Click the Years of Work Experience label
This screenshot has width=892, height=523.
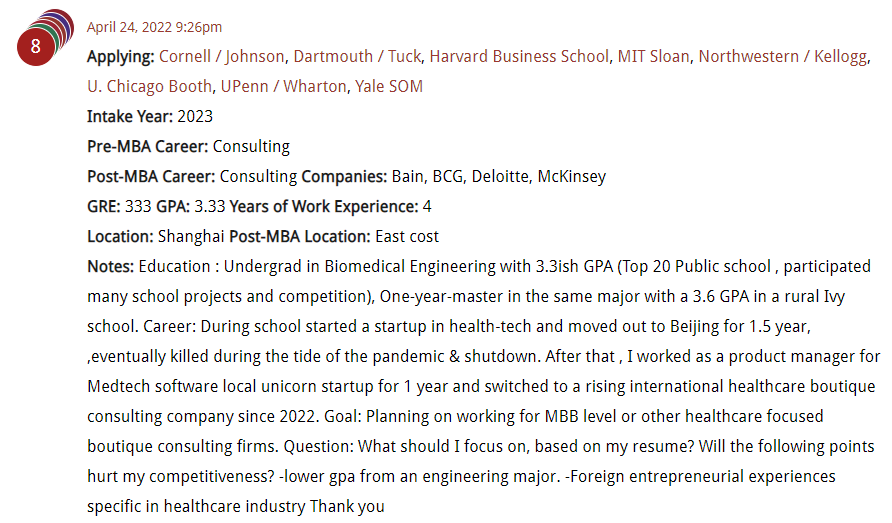point(324,207)
